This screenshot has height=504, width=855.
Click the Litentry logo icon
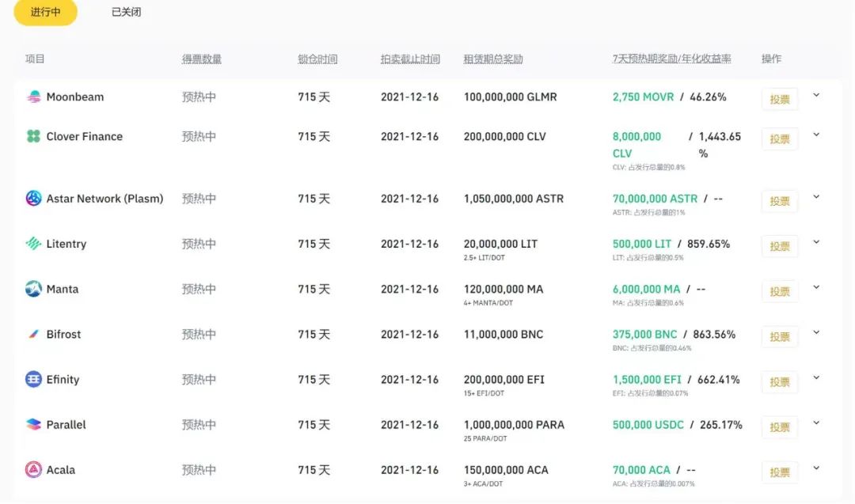point(34,244)
